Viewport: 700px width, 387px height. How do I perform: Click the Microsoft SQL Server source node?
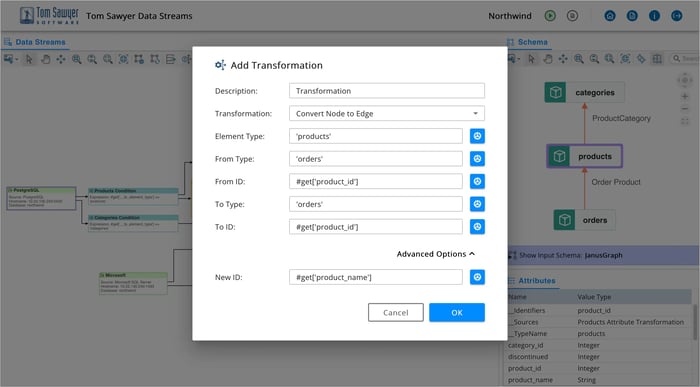pyautogui.click(x=133, y=283)
